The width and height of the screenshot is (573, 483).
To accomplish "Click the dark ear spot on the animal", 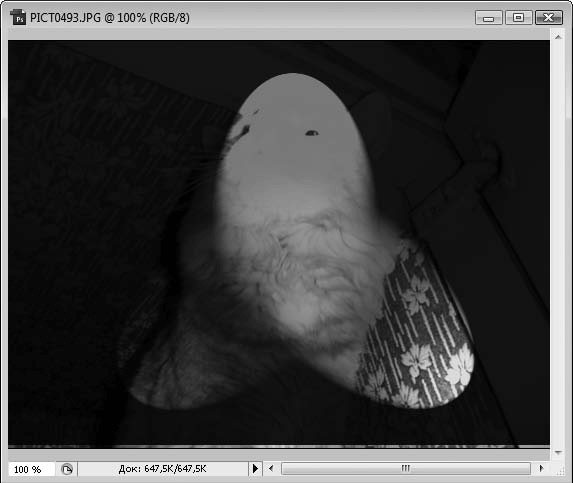I will [242, 130].
